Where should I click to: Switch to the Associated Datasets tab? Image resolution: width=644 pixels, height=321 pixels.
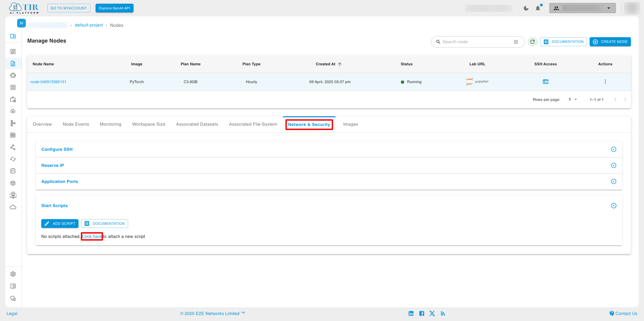click(x=197, y=124)
